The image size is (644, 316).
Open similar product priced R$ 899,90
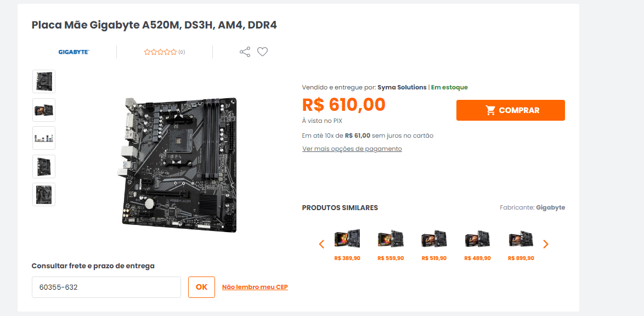pyautogui.click(x=521, y=246)
